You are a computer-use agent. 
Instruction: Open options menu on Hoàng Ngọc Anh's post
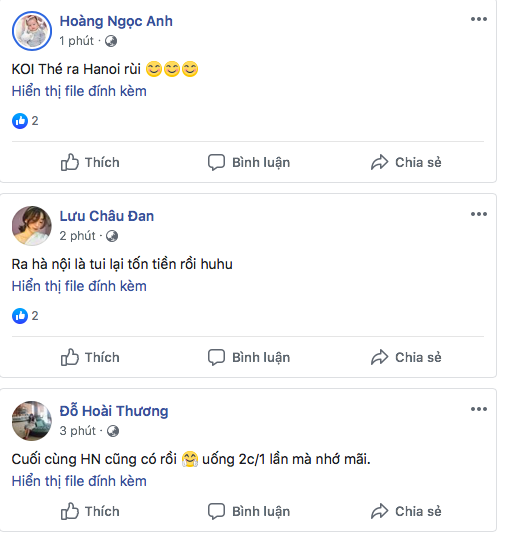tap(479, 19)
